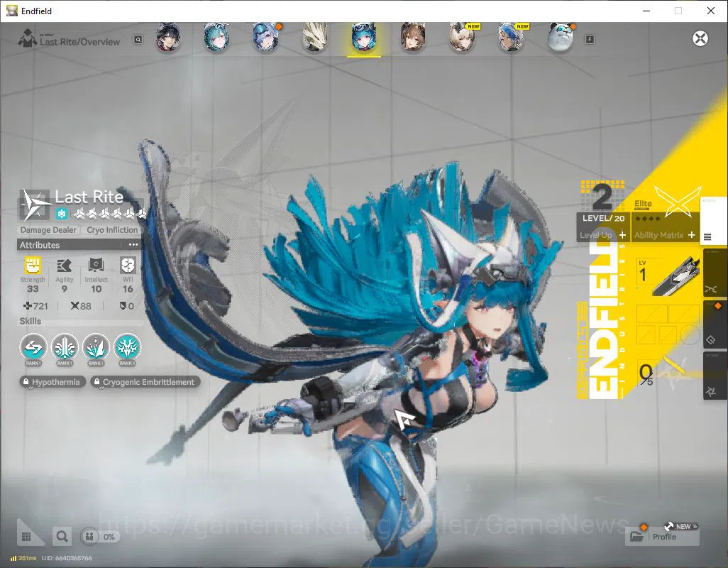Click the LEVEL/20 indicator

pos(603,218)
